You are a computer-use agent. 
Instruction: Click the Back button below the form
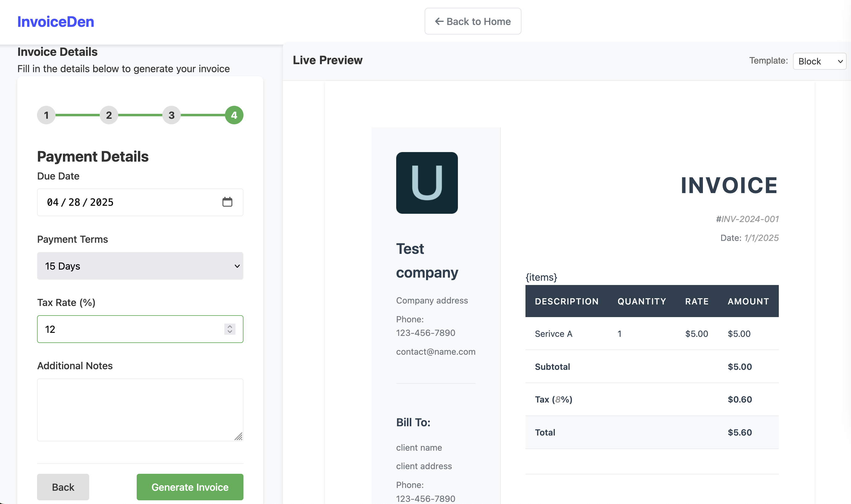[63, 487]
